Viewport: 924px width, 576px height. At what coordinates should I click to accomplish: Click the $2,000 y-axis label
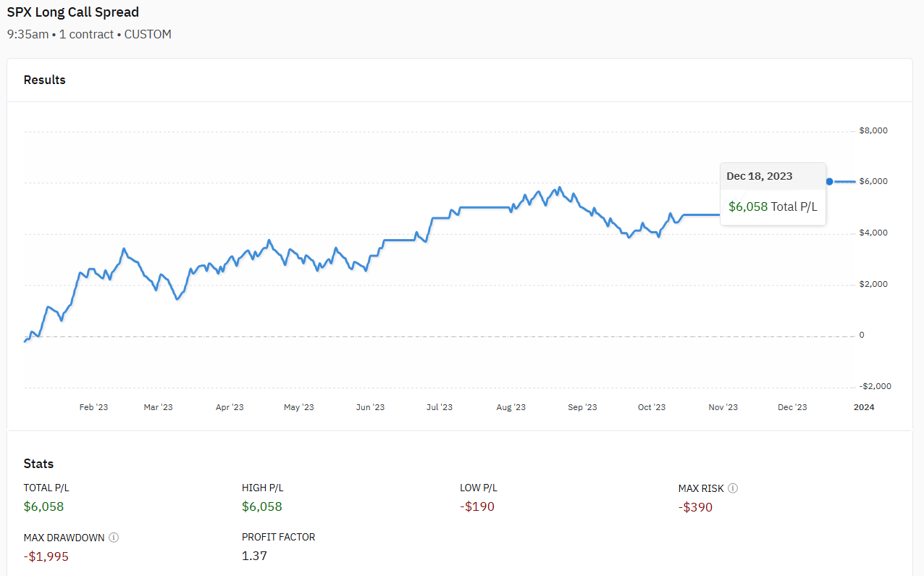point(873,285)
